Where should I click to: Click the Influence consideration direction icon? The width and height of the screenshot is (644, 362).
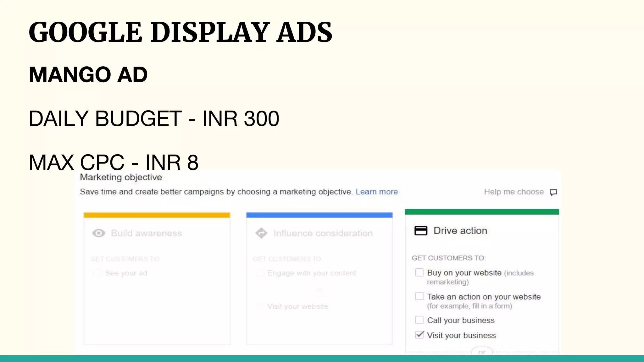(x=261, y=233)
